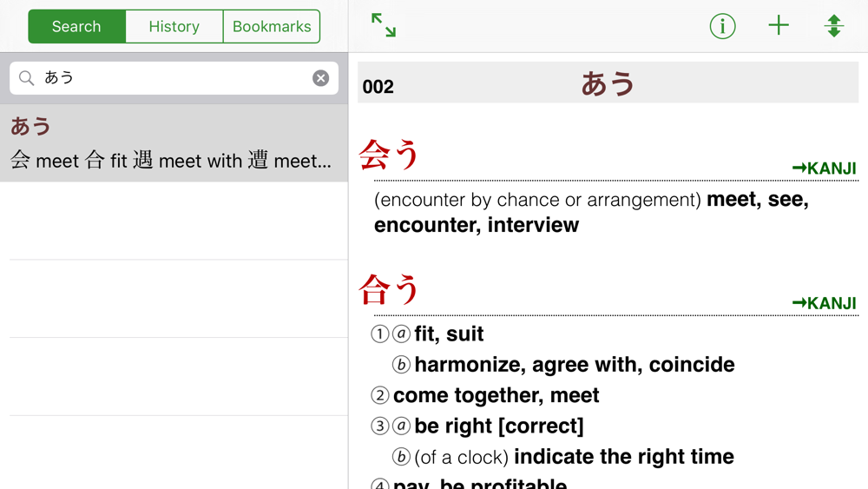The width and height of the screenshot is (868, 489).
Task: Tap the fullscreen expand arrows icon
Action: click(384, 25)
